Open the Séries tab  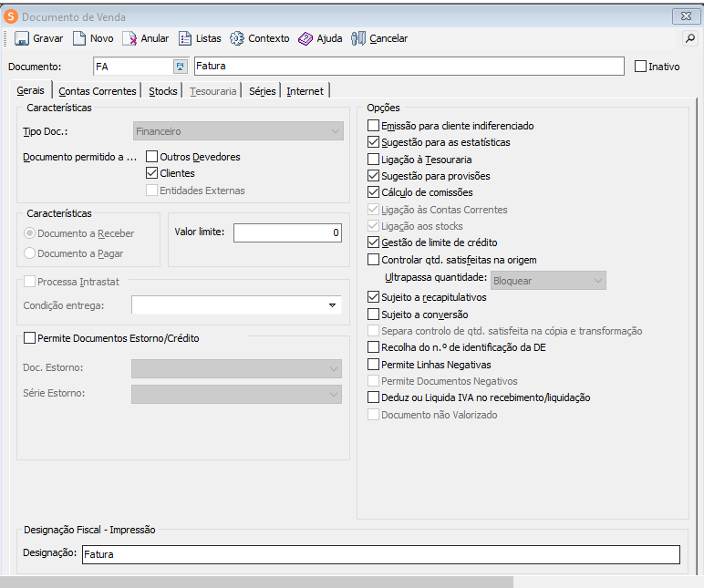pyautogui.click(x=262, y=91)
